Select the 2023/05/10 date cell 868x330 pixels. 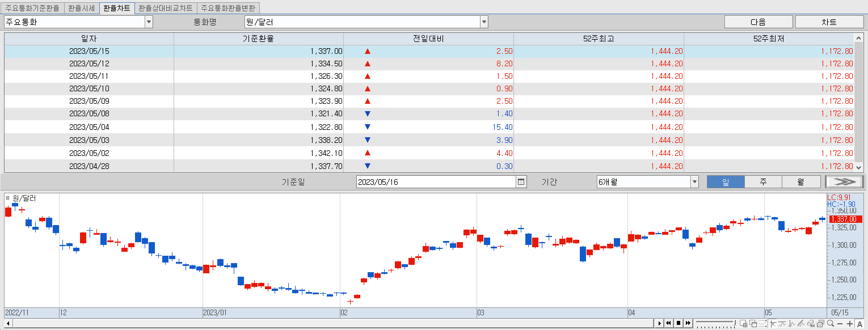point(89,88)
